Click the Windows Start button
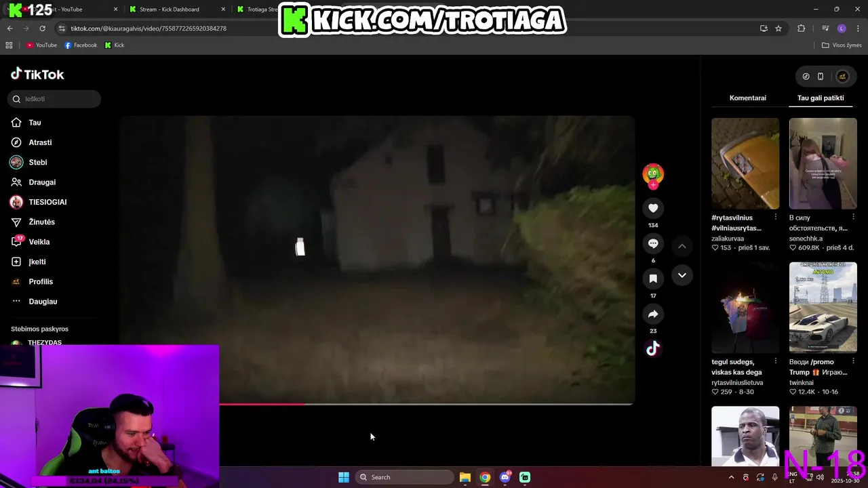 click(x=344, y=477)
